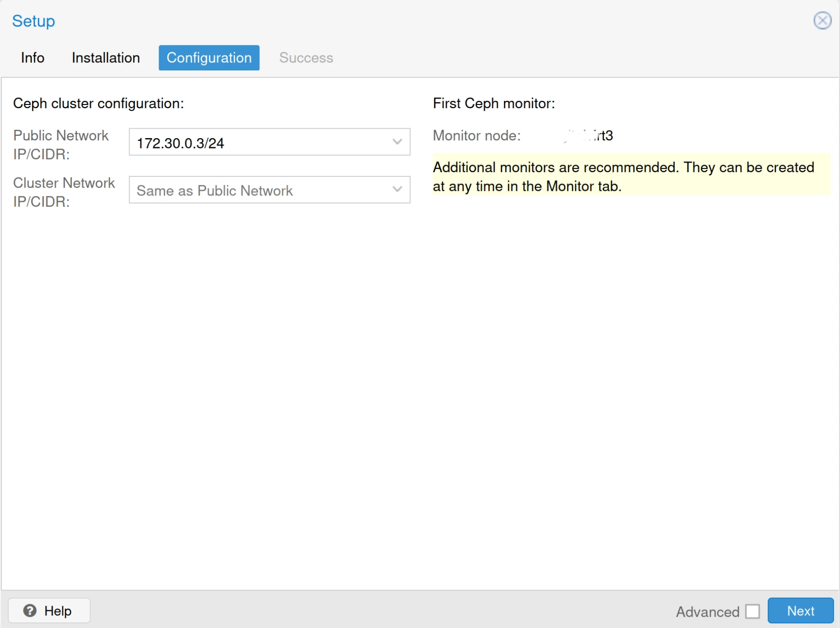Click the Setup dialog title
This screenshot has width=840, height=628.
pyautogui.click(x=33, y=21)
